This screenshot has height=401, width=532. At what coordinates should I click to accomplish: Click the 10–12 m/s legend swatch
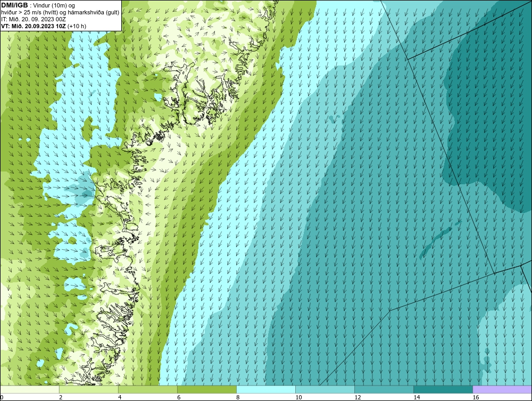[x=325, y=389]
